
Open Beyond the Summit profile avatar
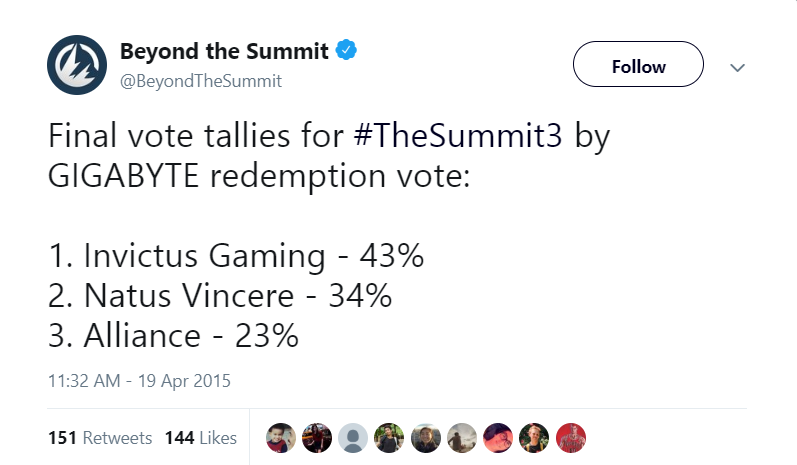click(77, 65)
